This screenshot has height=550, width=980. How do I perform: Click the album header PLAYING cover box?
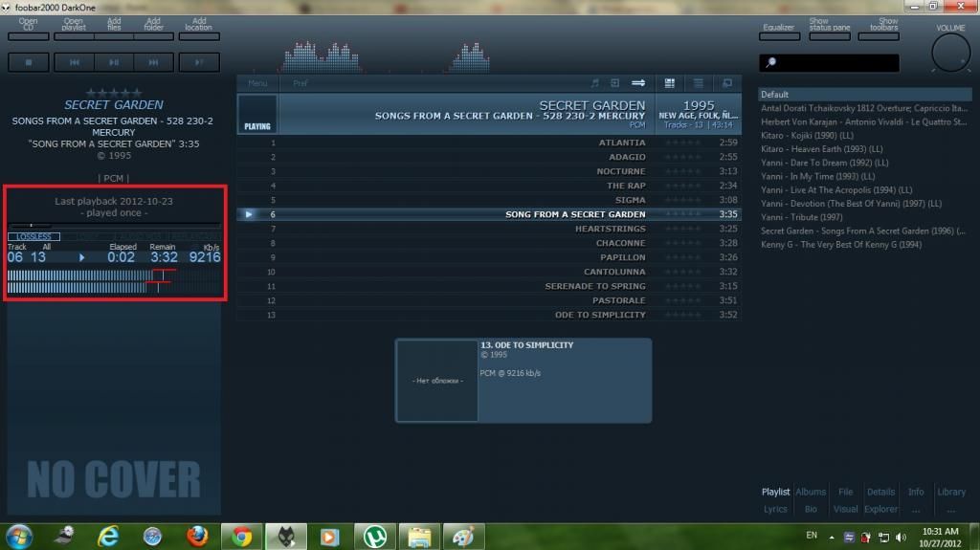[257, 114]
